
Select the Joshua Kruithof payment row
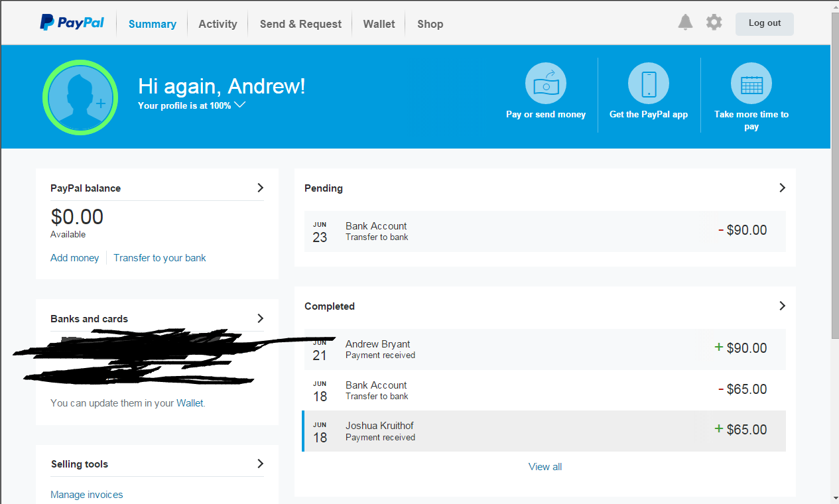(x=544, y=431)
